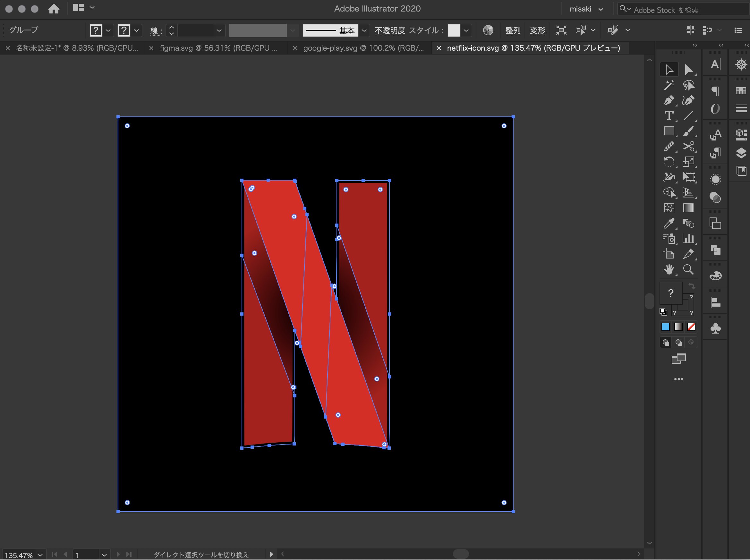
Task: Open the workspace layout switcher
Action: coord(84,7)
